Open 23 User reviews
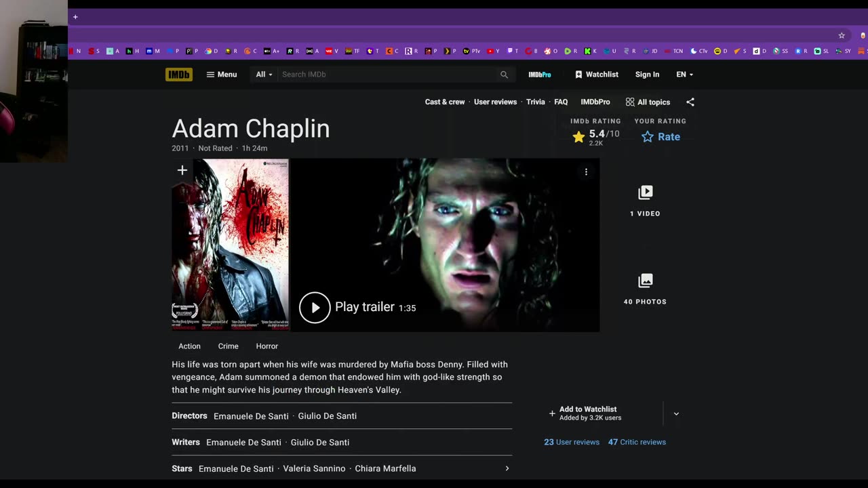The image size is (868, 488). pyautogui.click(x=572, y=442)
